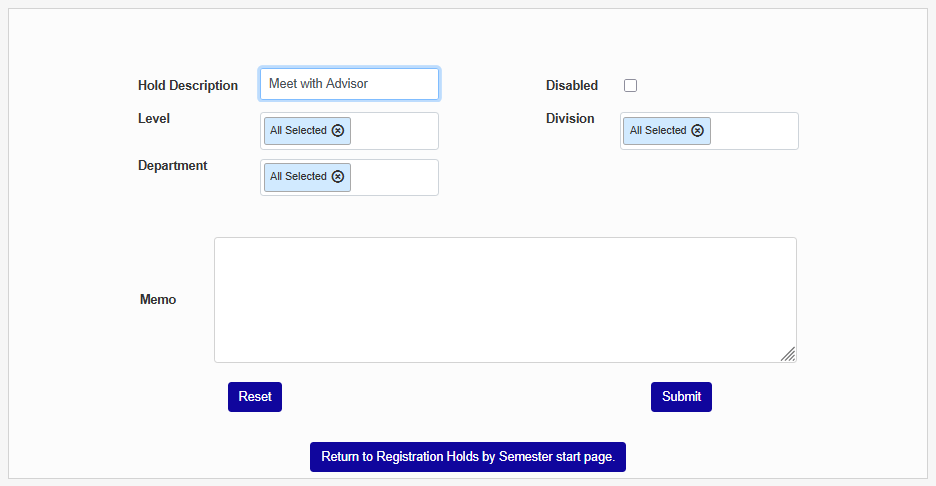Focus the Hold Description text field
This screenshot has width=936, height=486.
(x=349, y=84)
